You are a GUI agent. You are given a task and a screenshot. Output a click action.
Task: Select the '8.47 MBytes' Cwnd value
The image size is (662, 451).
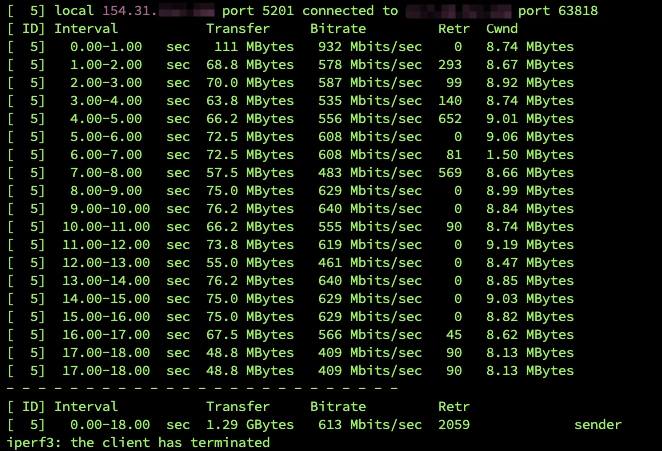point(530,263)
